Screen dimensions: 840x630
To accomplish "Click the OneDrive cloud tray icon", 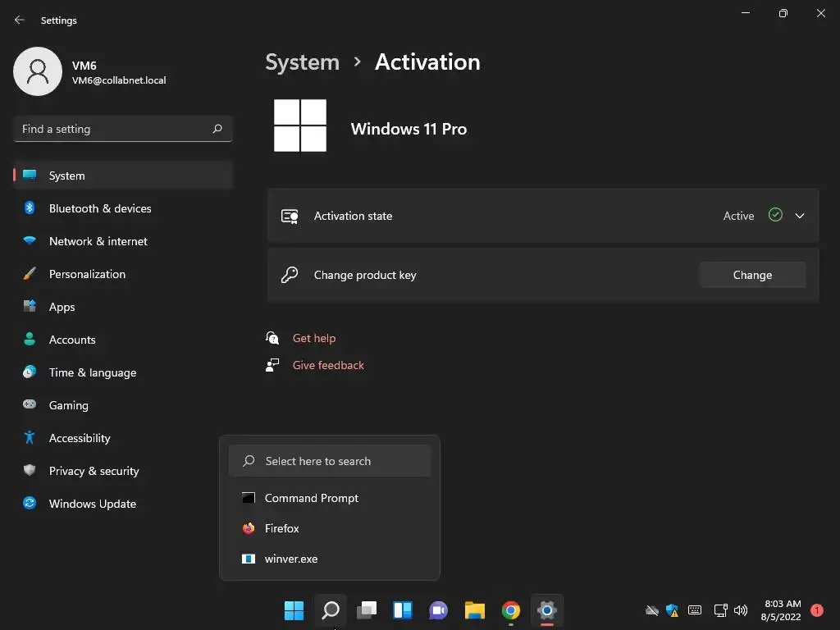I will click(x=651, y=610).
